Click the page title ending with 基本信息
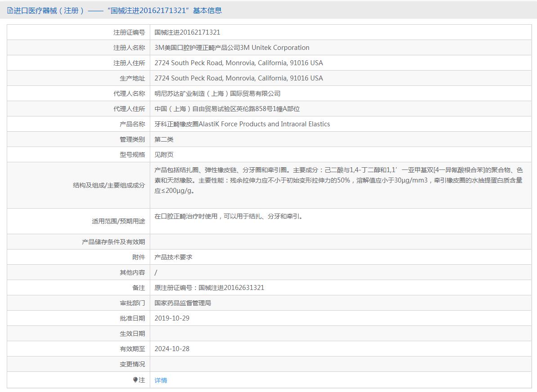Screen dimensions: 537x392 (117, 11)
